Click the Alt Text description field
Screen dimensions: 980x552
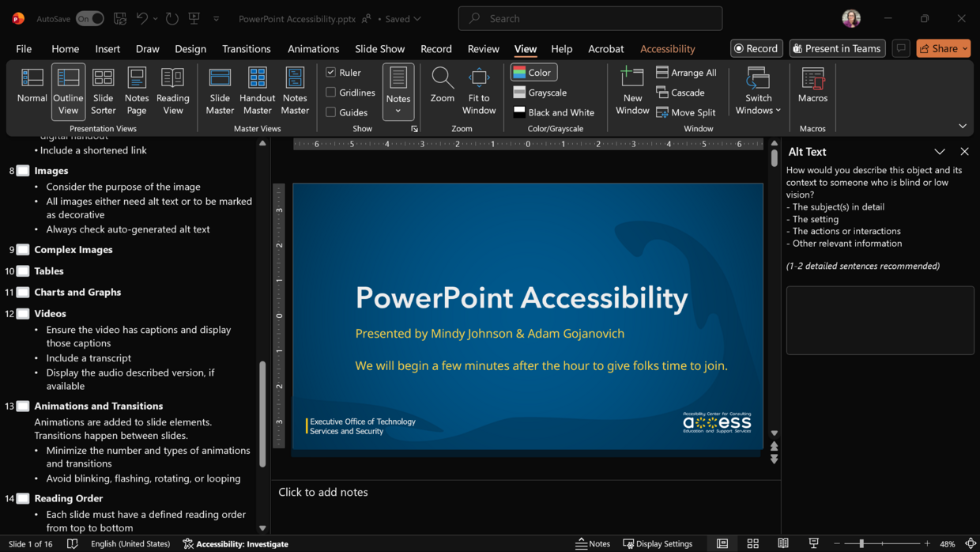pos(880,320)
